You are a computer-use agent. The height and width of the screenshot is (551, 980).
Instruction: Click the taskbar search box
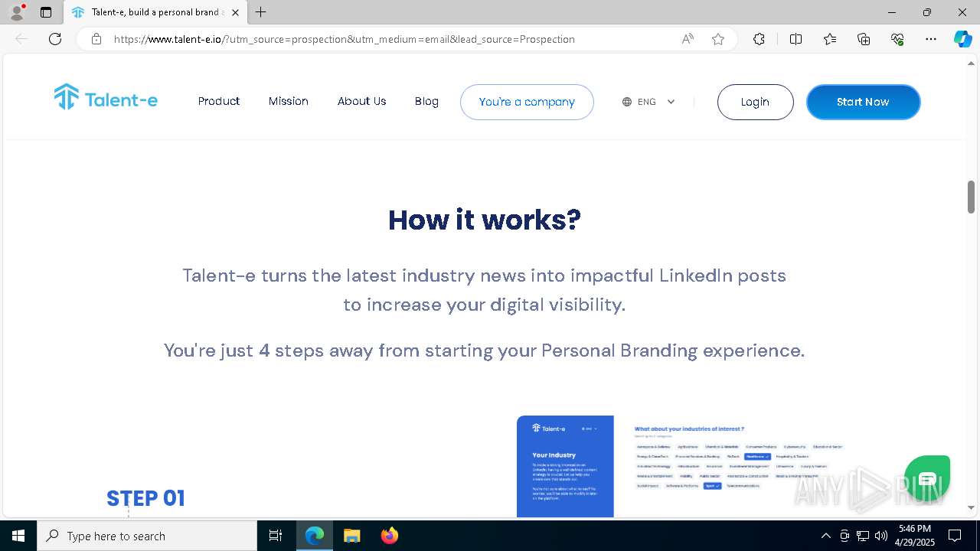[147, 536]
